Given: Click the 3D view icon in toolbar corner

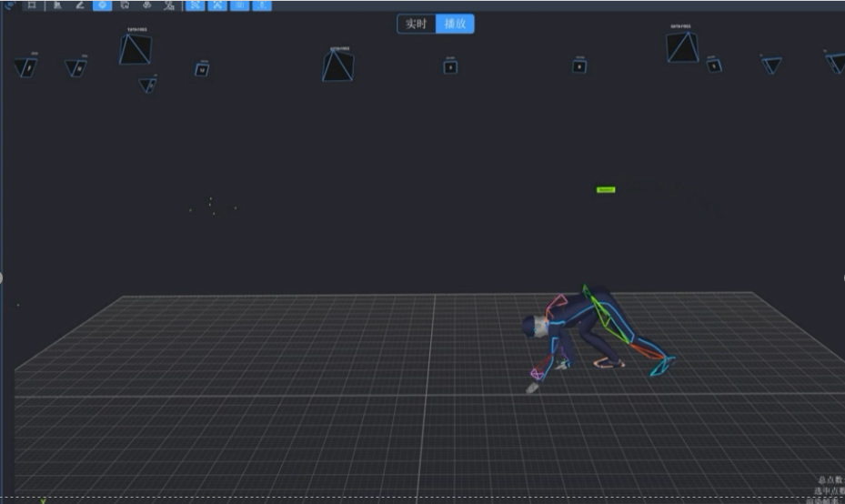Looking at the screenshot, I should pyautogui.click(x=10, y=5).
